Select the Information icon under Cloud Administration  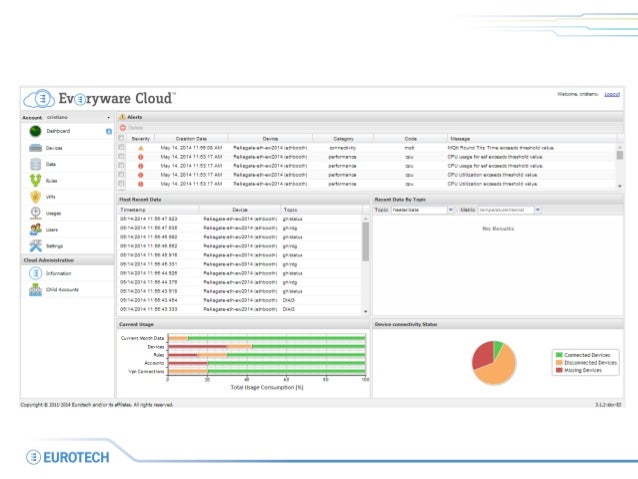(x=35, y=273)
